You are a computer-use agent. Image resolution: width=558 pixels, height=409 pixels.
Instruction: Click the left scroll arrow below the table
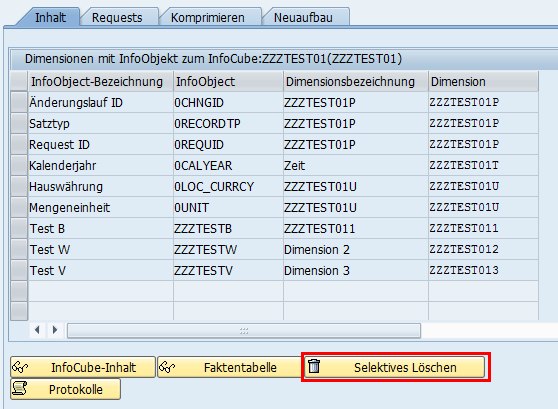[37, 330]
